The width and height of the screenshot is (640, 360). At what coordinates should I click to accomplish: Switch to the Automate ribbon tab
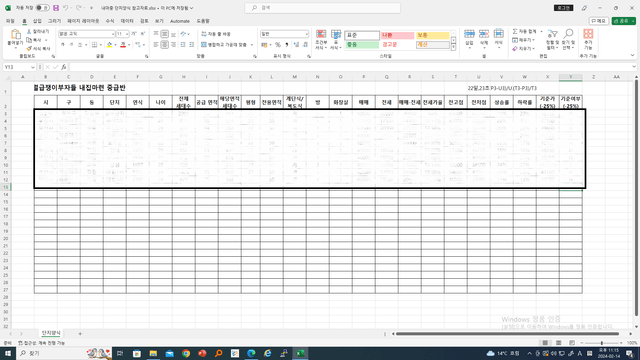[180, 21]
